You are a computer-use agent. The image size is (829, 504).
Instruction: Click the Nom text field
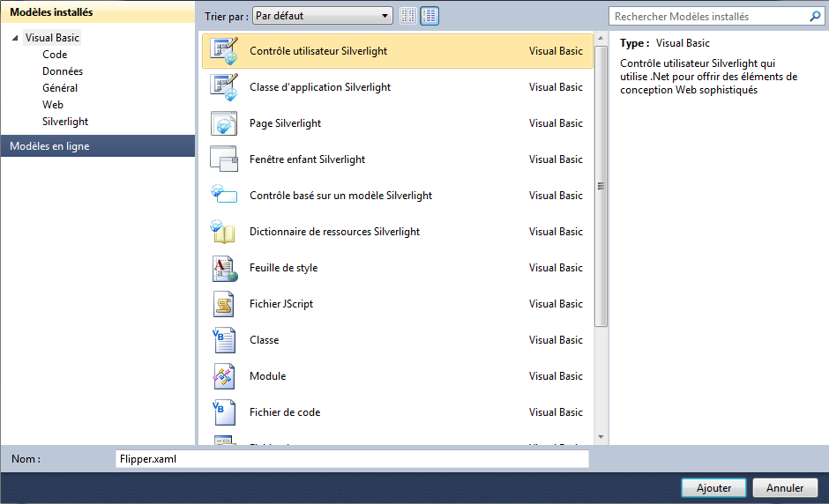[351, 459]
